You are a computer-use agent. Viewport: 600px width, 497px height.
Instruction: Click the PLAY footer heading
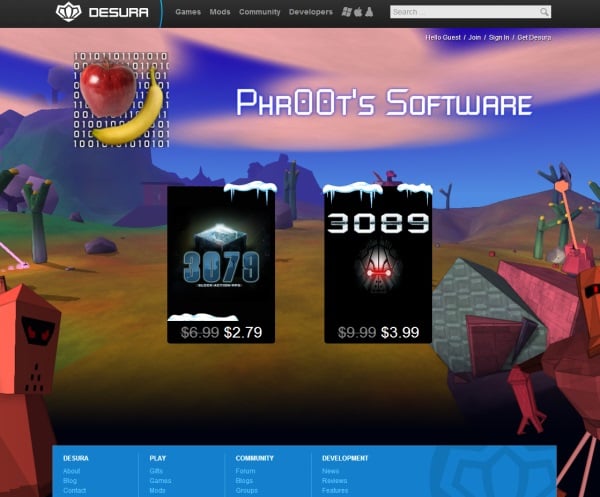point(158,458)
